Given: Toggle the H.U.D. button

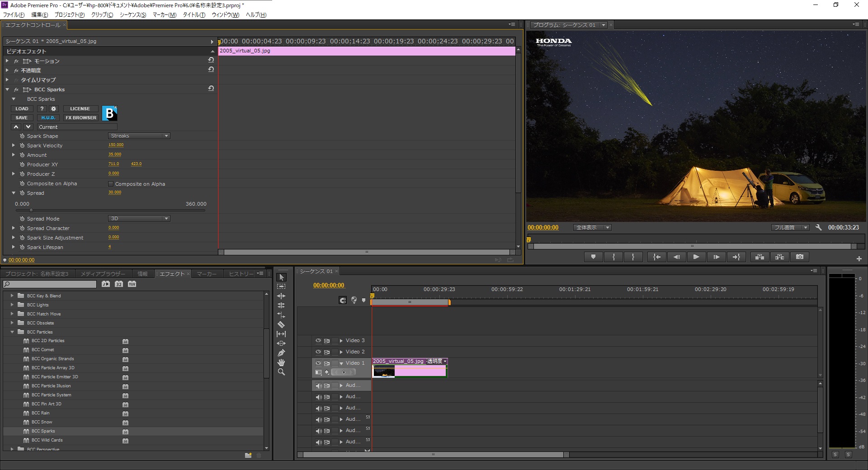Looking at the screenshot, I should [48, 117].
